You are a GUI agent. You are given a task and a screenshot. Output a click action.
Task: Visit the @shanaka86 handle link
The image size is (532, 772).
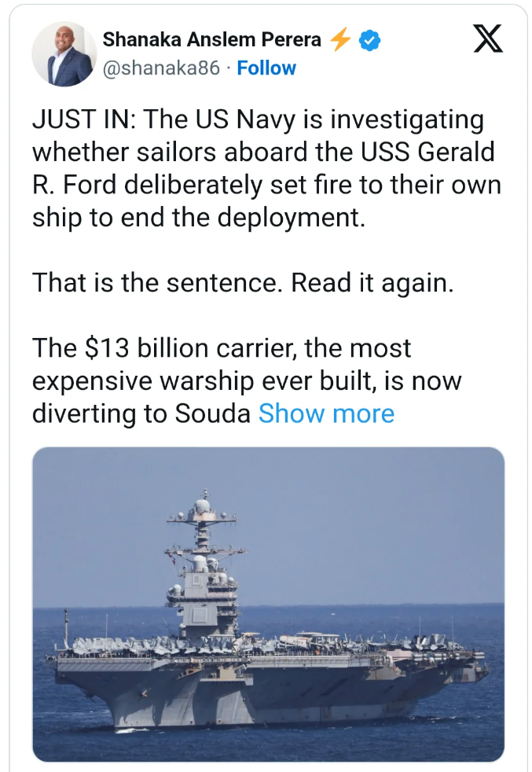(x=162, y=68)
